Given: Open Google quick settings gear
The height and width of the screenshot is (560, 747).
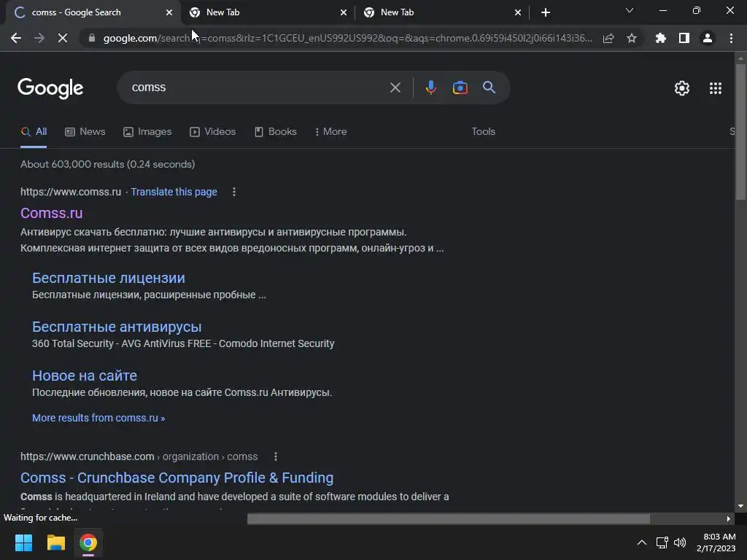Looking at the screenshot, I should pyautogui.click(x=682, y=88).
